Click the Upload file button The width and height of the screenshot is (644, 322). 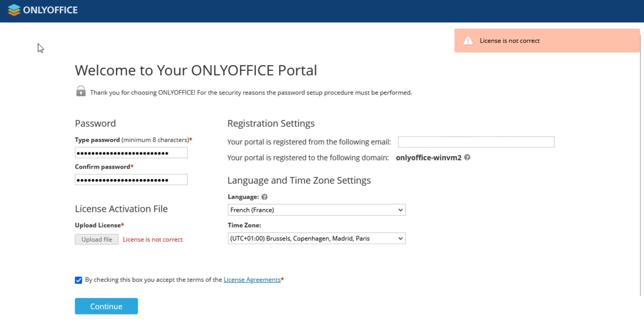pos(97,239)
